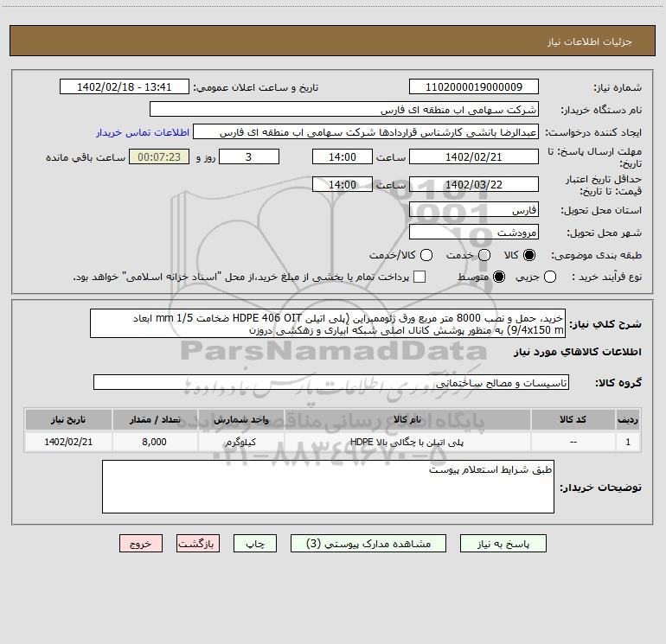Select the کالا/خدمت radio button

426,255
